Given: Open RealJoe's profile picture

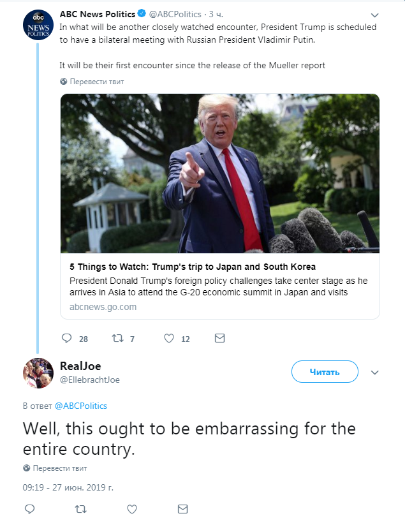Looking at the screenshot, I should tap(38, 373).
